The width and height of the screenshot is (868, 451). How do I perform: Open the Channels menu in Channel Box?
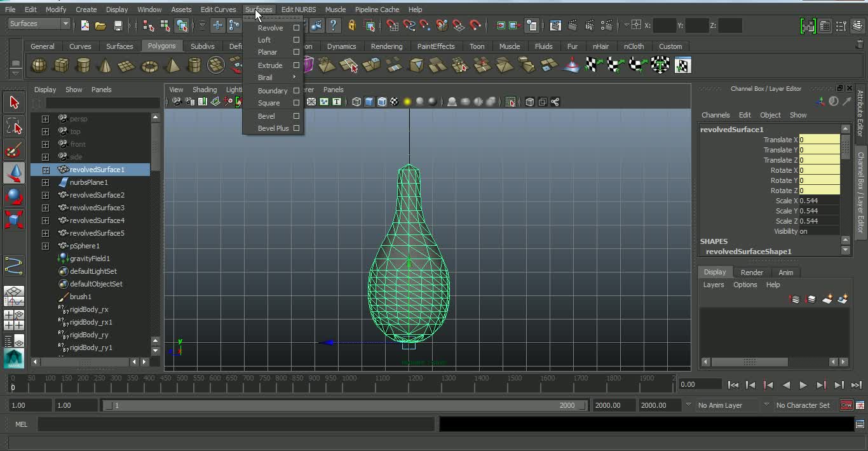click(715, 115)
